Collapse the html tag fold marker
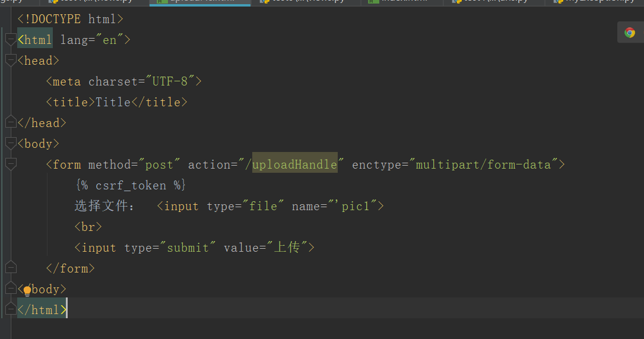This screenshot has height=339, width=644. point(11,39)
